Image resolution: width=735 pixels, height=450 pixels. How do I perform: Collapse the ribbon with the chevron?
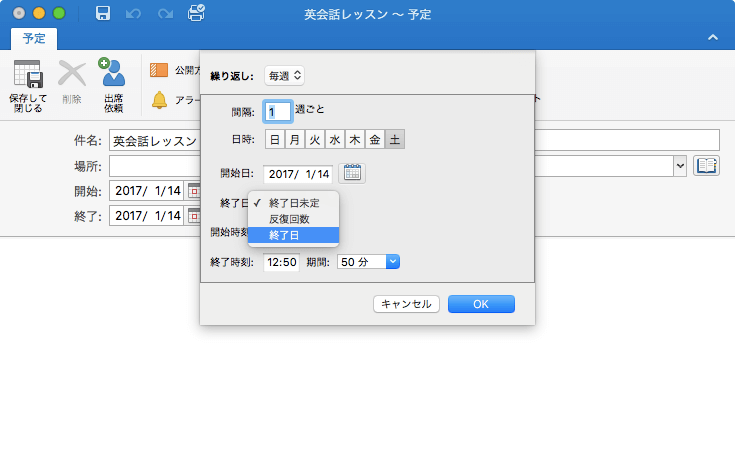point(713,37)
